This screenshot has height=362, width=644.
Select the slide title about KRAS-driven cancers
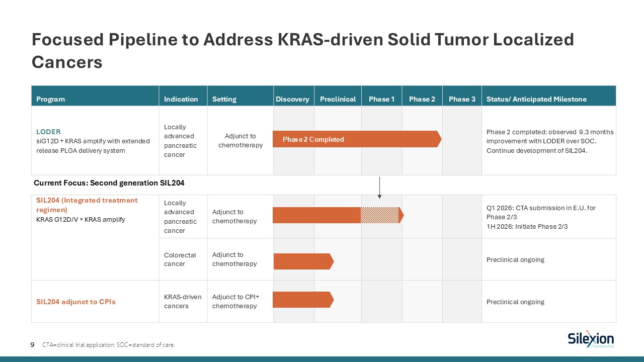[302, 50]
